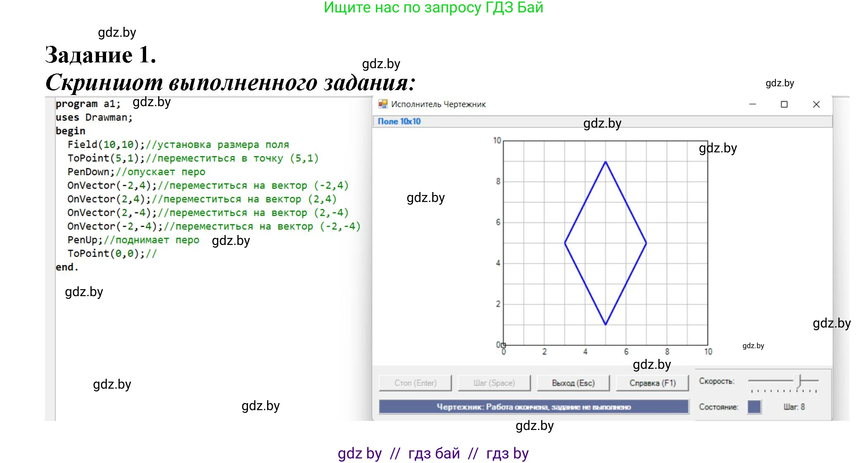Image resolution: width=868 pixels, height=463 pixels.
Task: Click the Шаг: 8 step counter label
Action: click(x=795, y=407)
